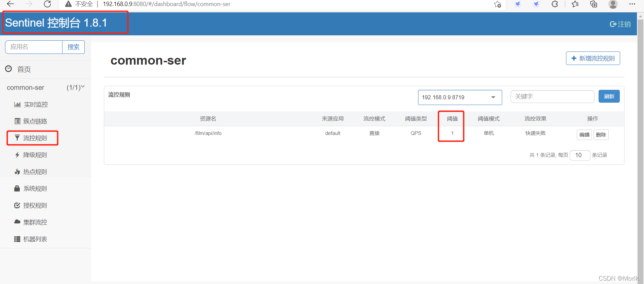Screen dimensions: 644x284
Task: Click the 流控效果 column header
Action: pos(535,119)
